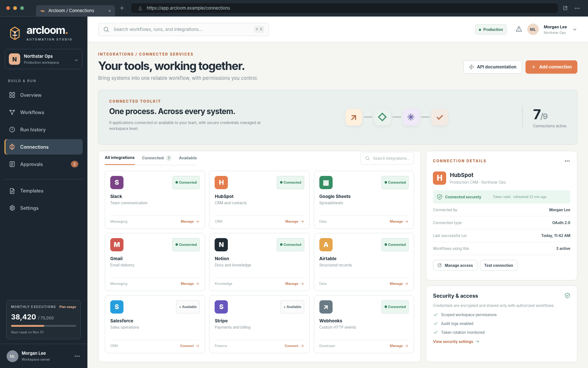Click the Add connection button
The height and width of the screenshot is (368, 588).
pyautogui.click(x=551, y=67)
